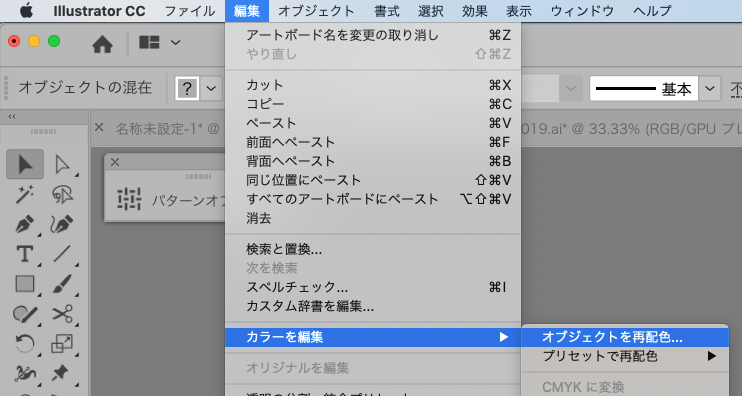Select the Scissors tool

pyautogui.click(x=62, y=314)
